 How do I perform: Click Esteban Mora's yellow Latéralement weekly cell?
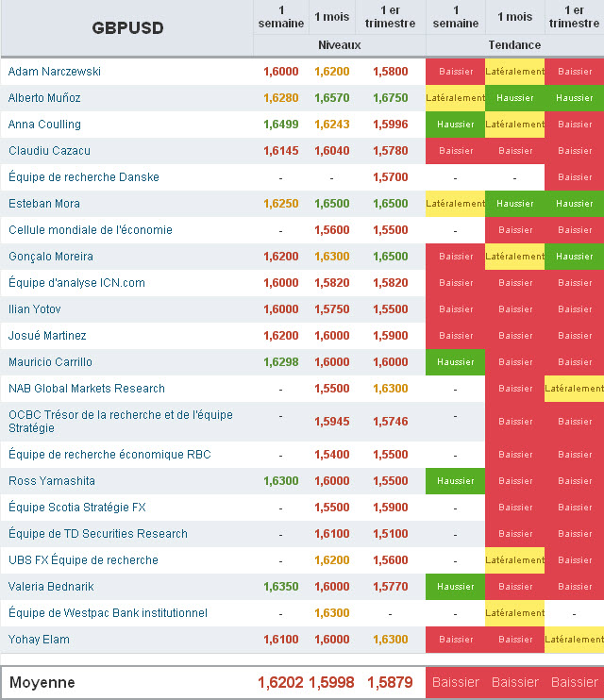(x=455, y=204)
